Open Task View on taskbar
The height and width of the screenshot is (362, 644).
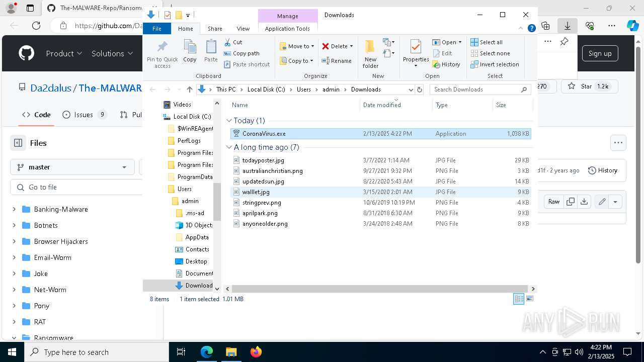pyautogui.click(x=181, y=352)
